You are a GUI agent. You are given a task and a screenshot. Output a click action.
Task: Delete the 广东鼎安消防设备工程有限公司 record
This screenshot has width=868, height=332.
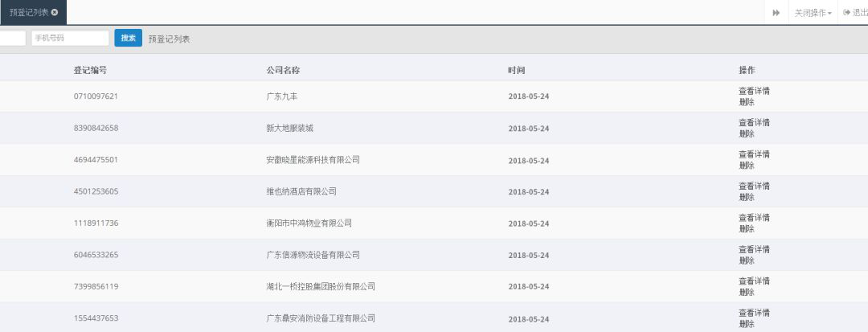[x=746, y=324]
